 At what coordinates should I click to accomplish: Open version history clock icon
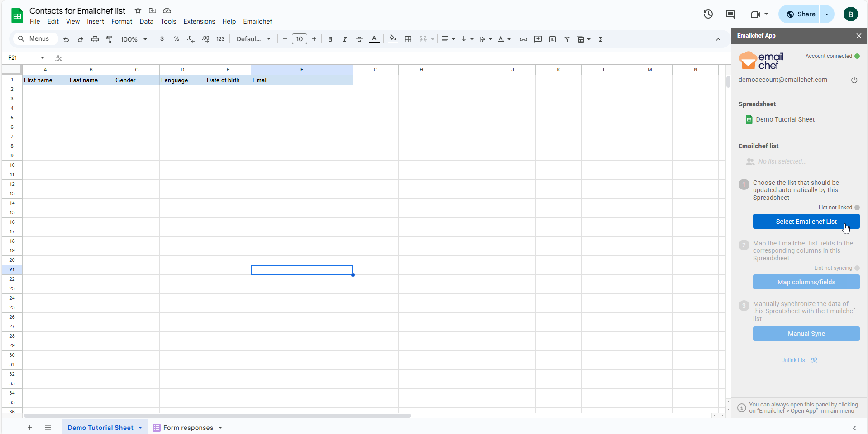(x=708, y=14)
